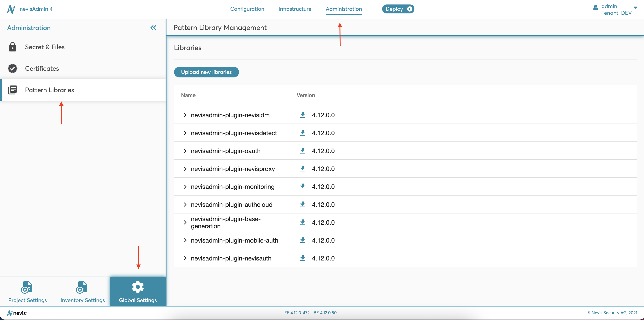Click the Secret & Files lock icon

[13, 47]
